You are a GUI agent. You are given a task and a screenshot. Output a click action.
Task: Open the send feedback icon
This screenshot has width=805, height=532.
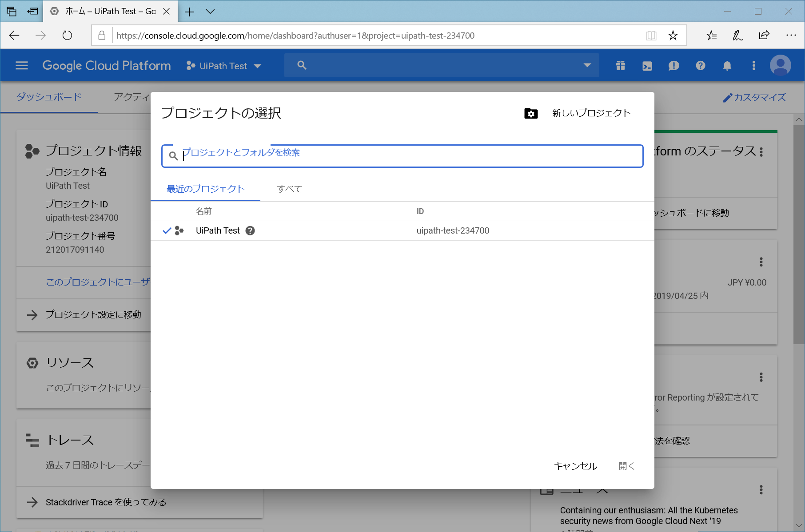pyautogui.click(x=674, y=66)
